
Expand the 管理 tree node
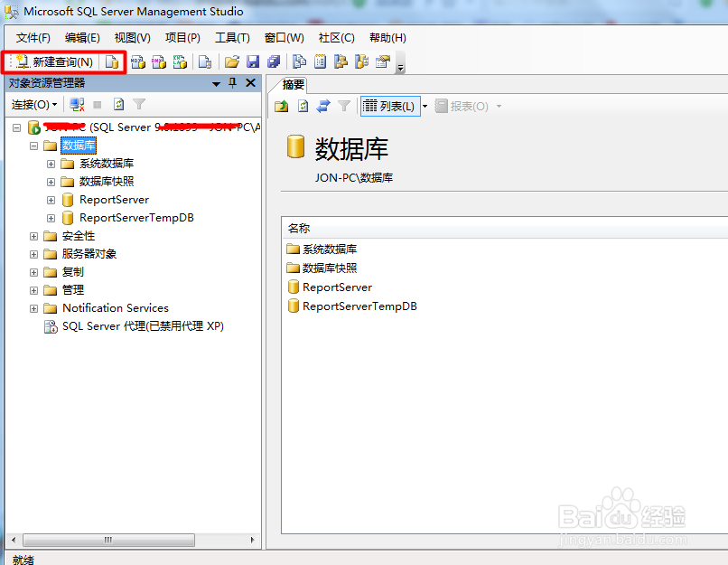(34, 290)
